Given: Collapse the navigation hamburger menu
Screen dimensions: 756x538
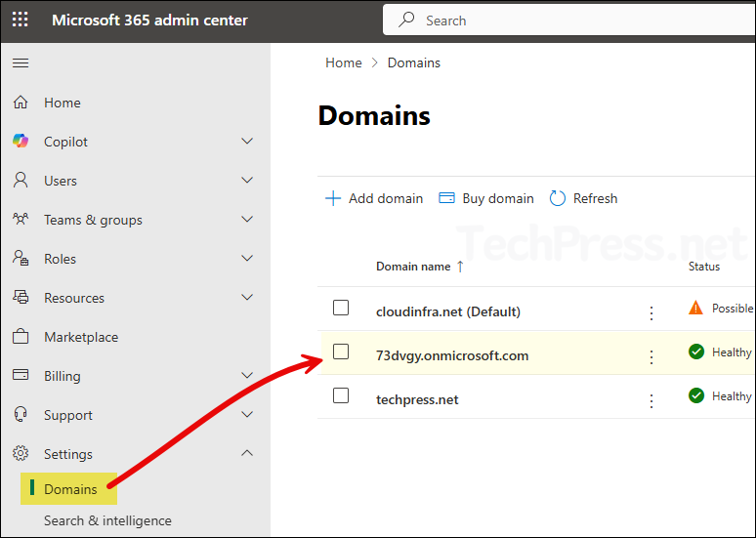Looking at the screenshot, I should (21, 62).
